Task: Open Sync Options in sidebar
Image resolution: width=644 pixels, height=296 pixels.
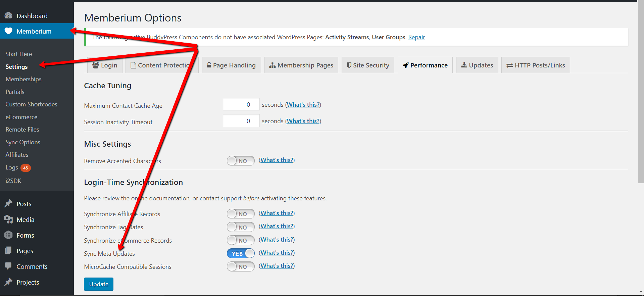Action: (23, 142)
